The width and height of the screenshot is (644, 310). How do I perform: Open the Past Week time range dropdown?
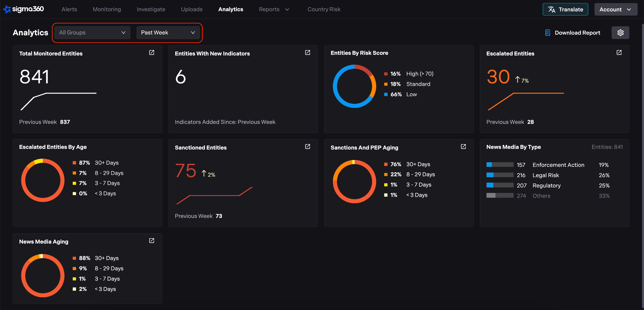[168, 33]
